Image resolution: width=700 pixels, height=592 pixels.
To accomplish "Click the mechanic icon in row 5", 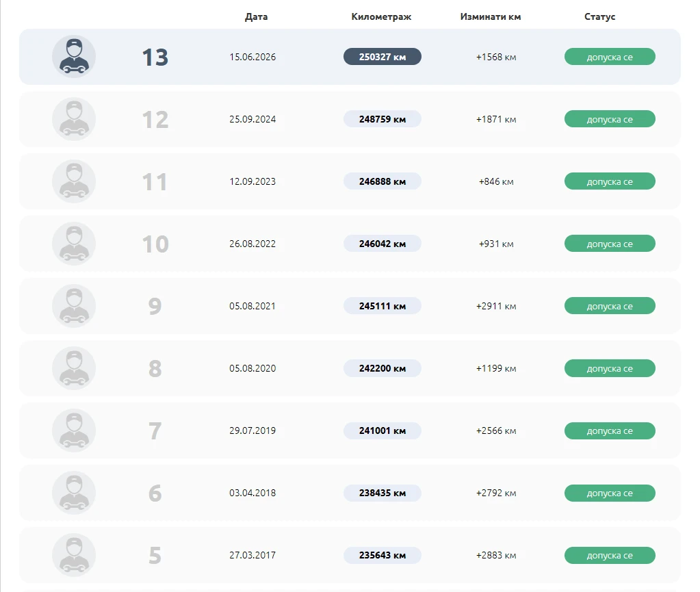I will point(74,555).
